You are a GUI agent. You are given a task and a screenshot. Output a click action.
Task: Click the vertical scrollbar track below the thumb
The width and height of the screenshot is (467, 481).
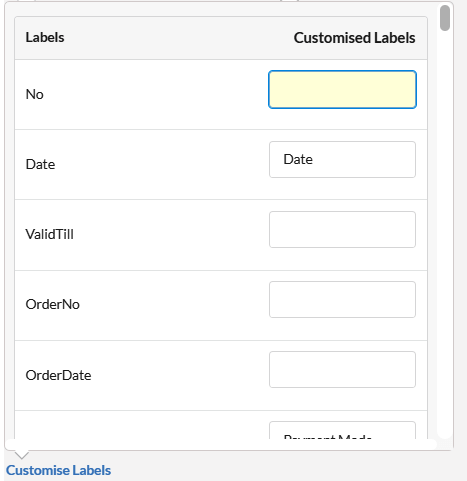coord(445,233)
